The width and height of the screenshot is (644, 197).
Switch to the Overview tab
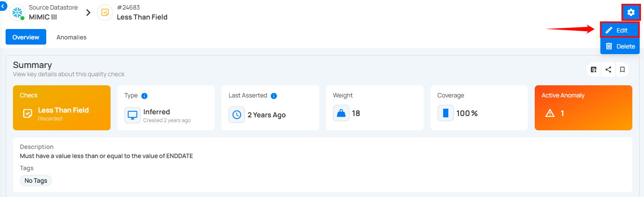(x=26, y=37)
